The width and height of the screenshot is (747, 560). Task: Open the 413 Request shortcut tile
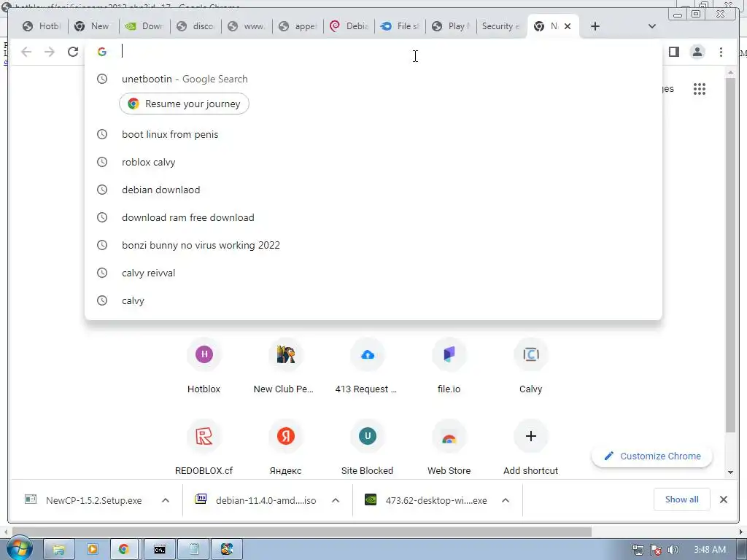[x=368, y=367]
